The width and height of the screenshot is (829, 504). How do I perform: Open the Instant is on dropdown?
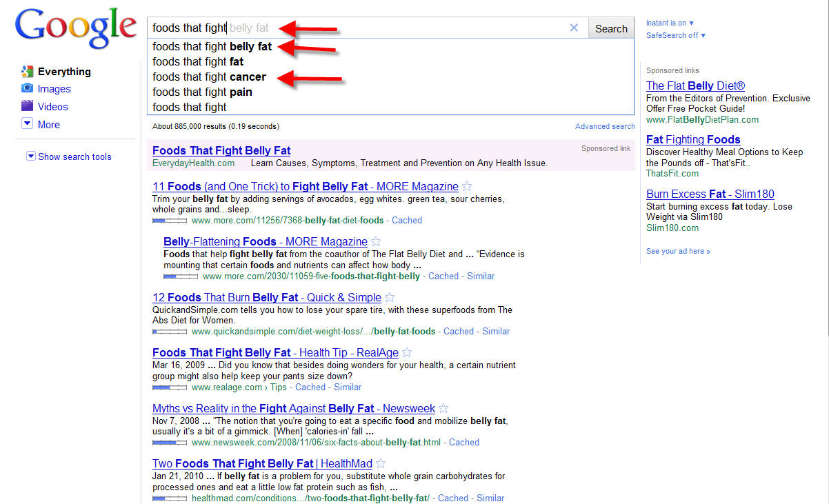point(670,23)
